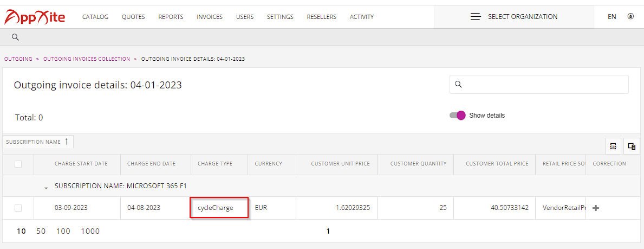
Task: Show 10 items per page
Action: pyautogui.click(x=21, y=231)
